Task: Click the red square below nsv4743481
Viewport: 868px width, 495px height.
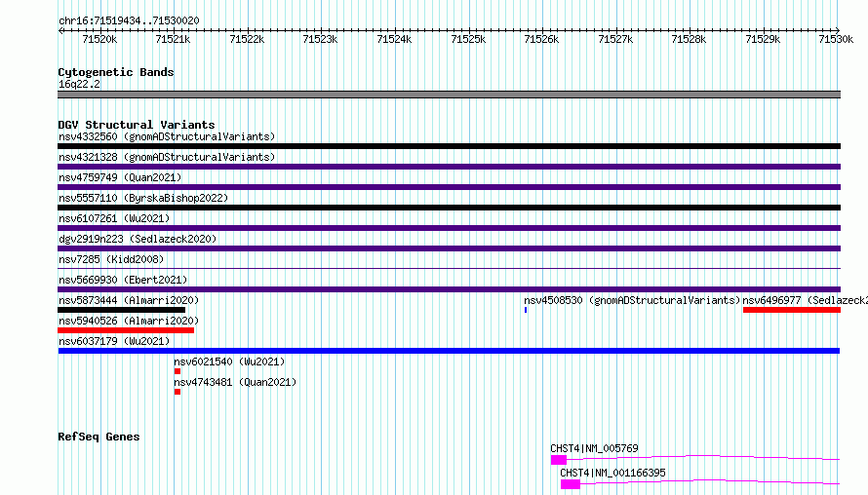Action: [178, 392]
